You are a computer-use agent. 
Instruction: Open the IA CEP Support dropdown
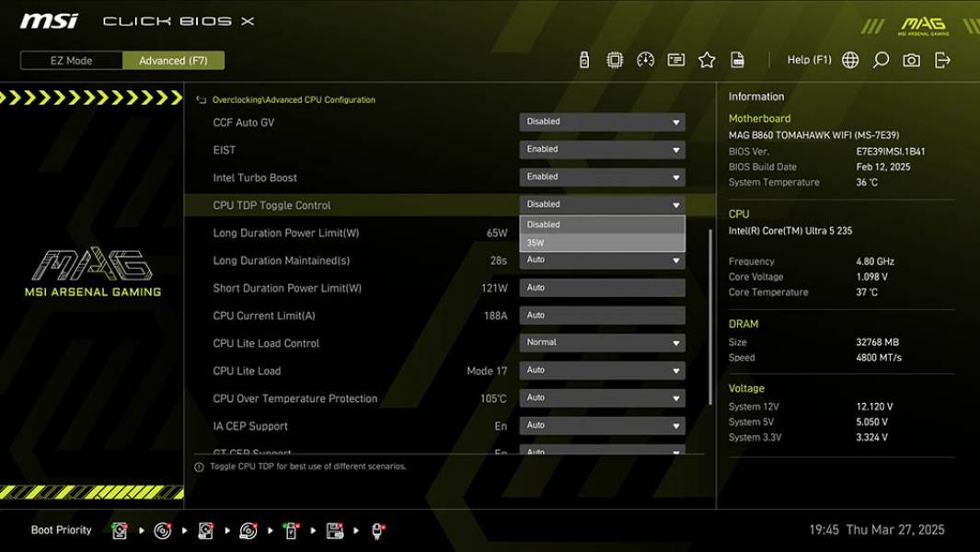click(x=602, y=425)
